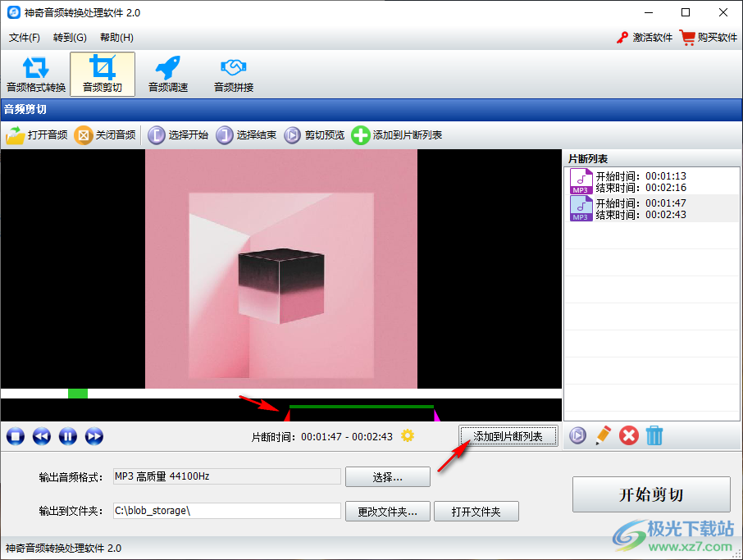Edit selected segment with pencil icon

pyautogui.click(x=604, y=435)
